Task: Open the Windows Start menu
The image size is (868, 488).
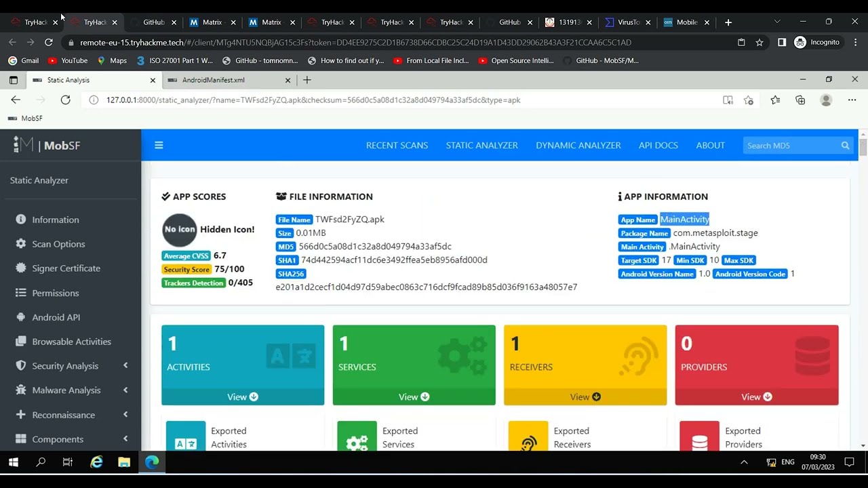Action: pyautogui.click(x=14, y=462)
